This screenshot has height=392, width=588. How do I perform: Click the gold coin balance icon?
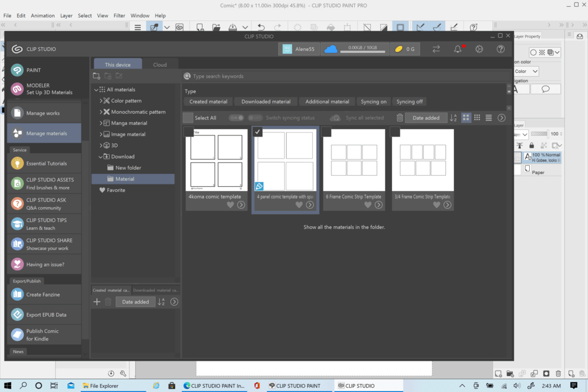tap(399, 49)
